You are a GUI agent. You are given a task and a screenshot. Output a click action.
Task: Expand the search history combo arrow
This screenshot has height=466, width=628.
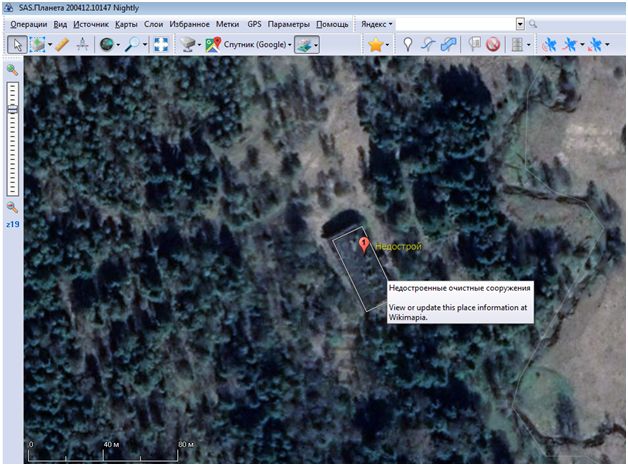520,24
